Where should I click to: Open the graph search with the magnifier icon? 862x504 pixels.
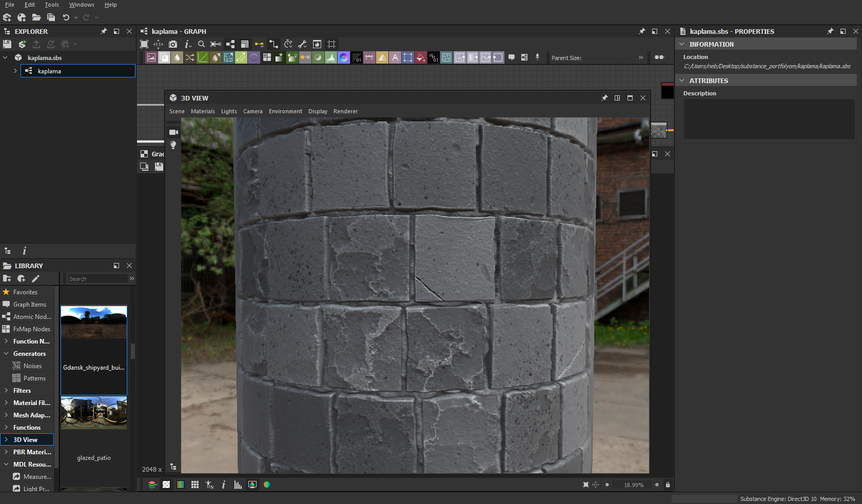201,44
